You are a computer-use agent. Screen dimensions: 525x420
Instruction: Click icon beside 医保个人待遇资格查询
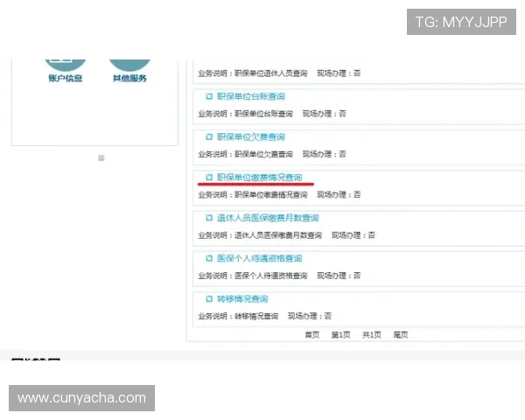[209, 259]
